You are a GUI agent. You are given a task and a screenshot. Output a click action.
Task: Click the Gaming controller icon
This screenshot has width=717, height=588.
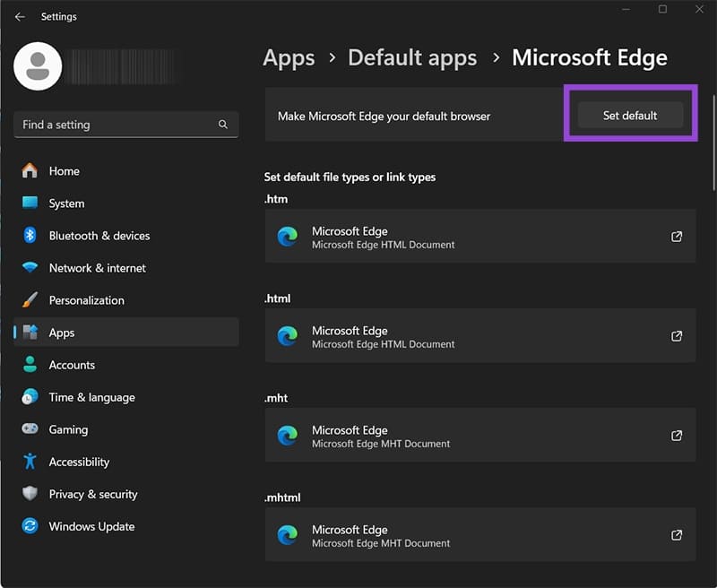[30, 428]
